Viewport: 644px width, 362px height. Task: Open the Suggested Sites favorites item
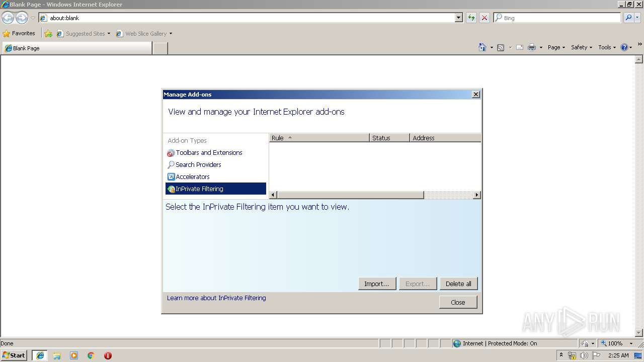pos(83,34)
